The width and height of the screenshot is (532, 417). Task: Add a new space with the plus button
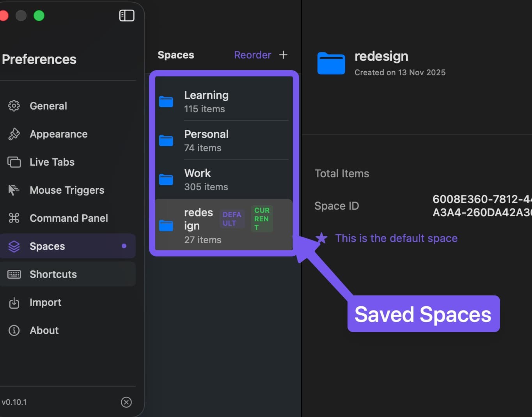pos(284,55)
